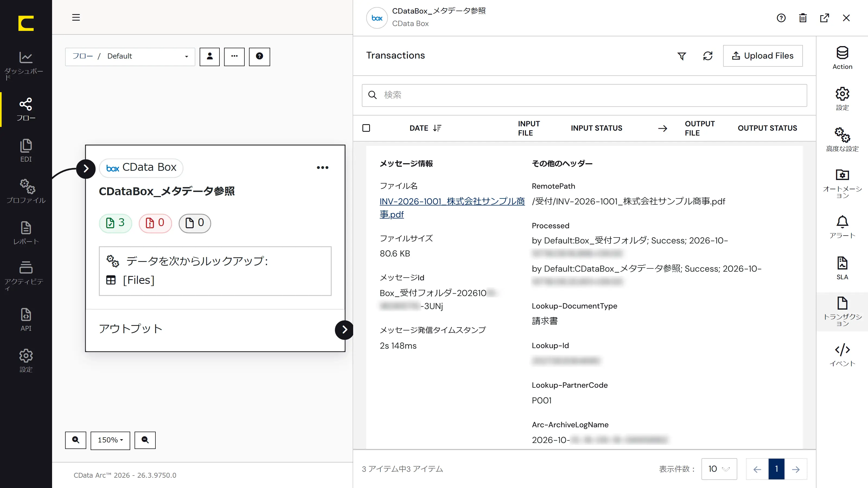Tick the select-all transactions checkbox

(366, 128)
